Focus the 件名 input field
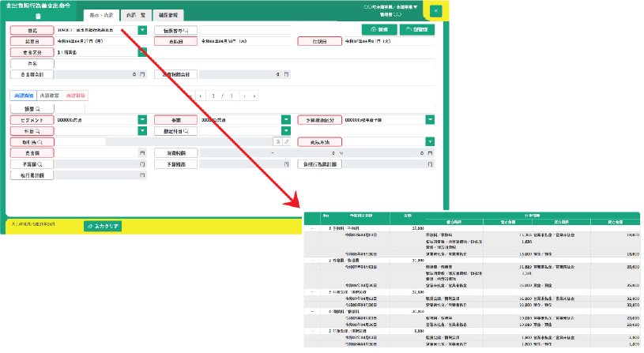The height and width of the screenshot is (353, 644). coord(245,64)
